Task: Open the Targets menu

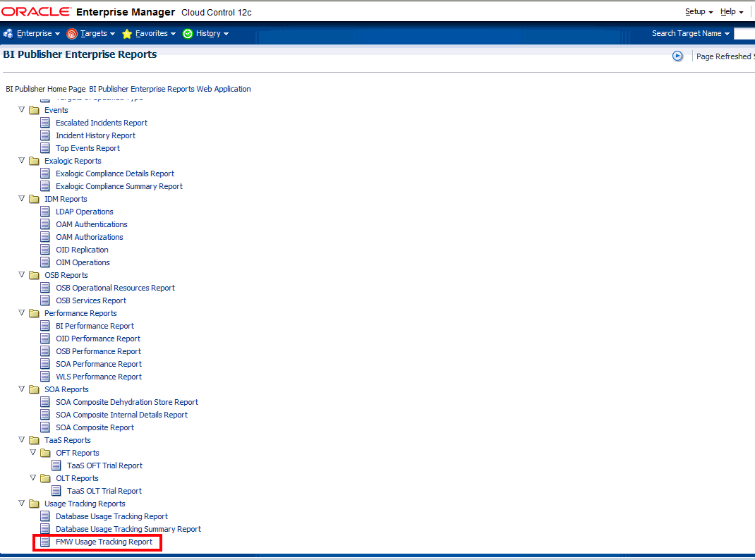Action: (x=91, y=33)
